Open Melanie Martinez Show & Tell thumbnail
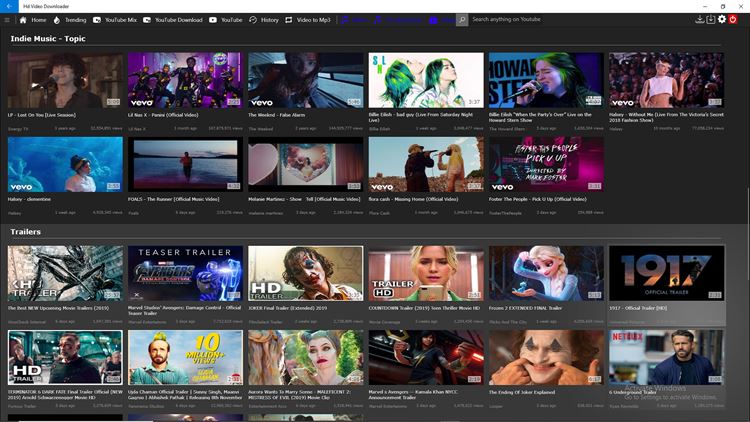Viewport: 750px width, 422px height. click(x=306, y=165)
